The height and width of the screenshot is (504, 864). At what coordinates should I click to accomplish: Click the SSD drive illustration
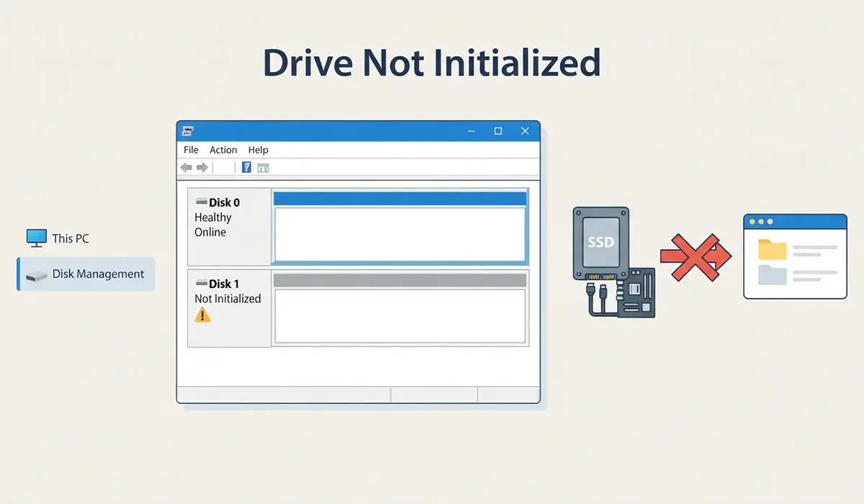tap(601, 243)
